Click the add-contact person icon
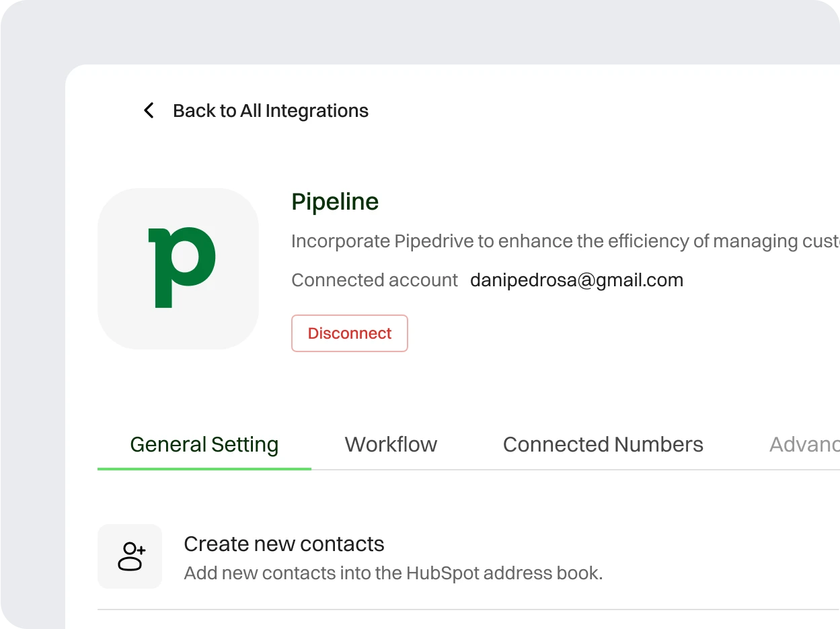Image resolution: width=840 pixels, height=629 pixels. pyautogui.click(x=130, y=556)
